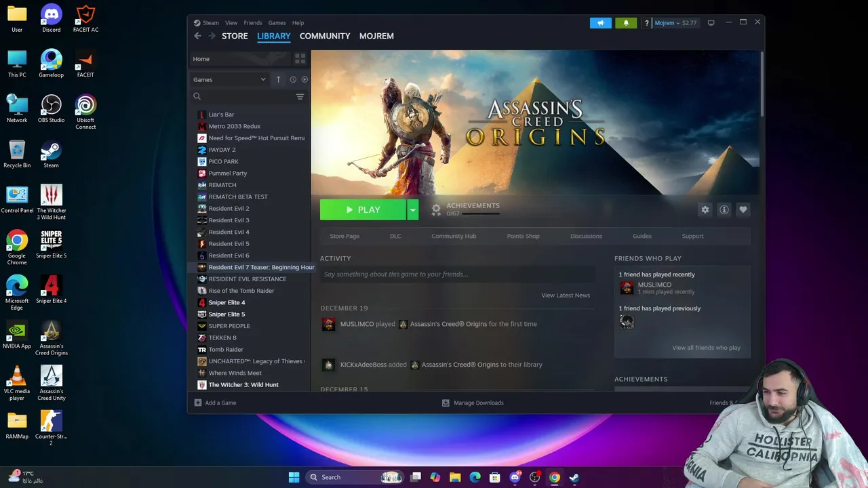Open NVIDIA App desktop icon
868x488 pixels.
point(17,335)
